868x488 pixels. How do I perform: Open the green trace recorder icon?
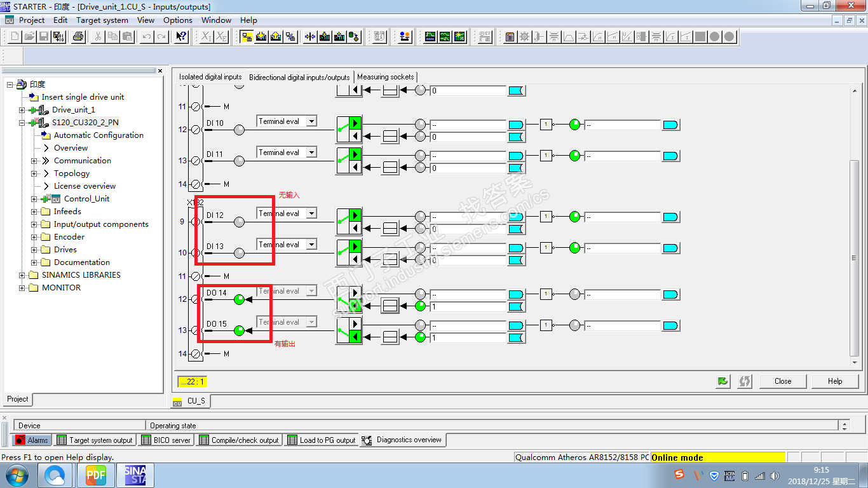tap(430, 37)
